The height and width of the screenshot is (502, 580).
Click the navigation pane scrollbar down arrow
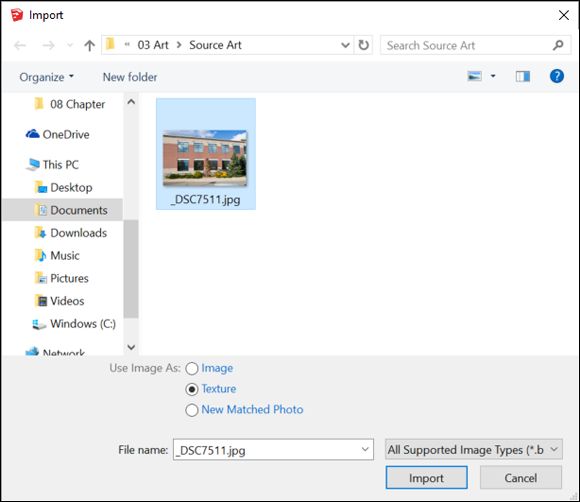click(x=131, y=347)
